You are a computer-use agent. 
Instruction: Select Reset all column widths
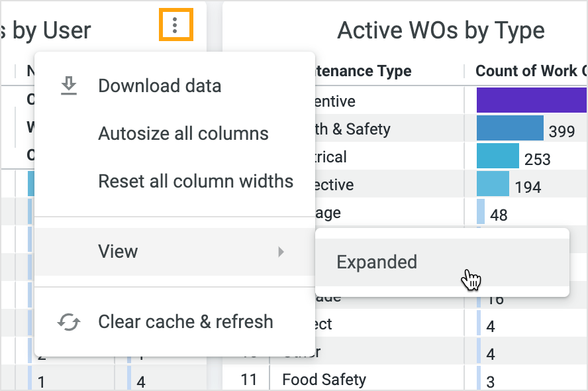195,181
